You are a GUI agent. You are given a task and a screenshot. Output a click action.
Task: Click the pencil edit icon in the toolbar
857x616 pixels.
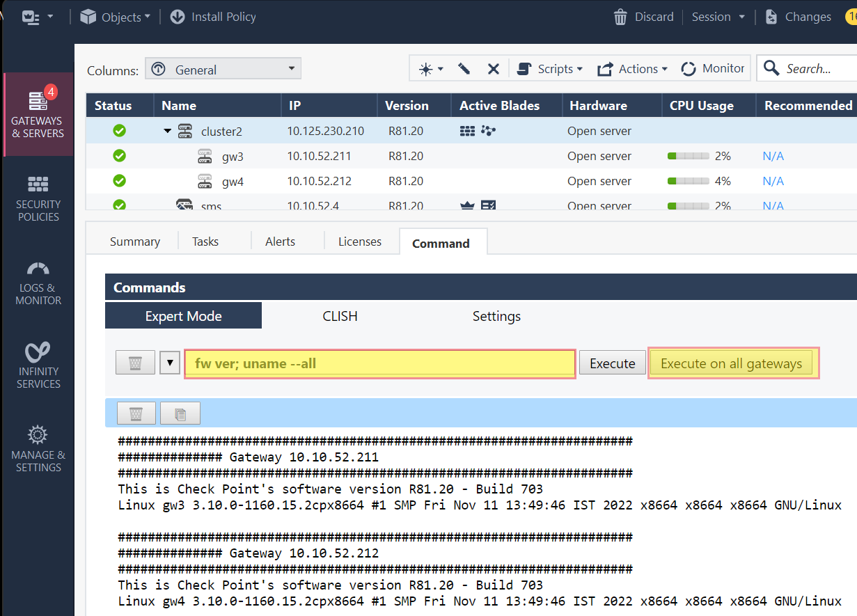point(464,69)
